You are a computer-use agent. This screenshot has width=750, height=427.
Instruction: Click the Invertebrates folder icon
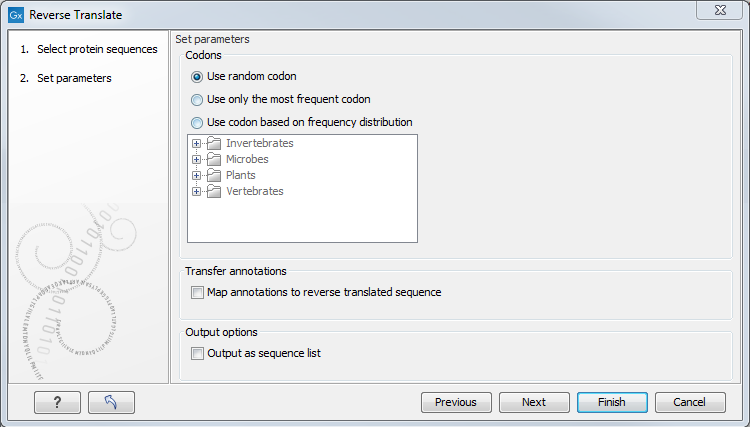pyautogui.click(x=214, y=143)
